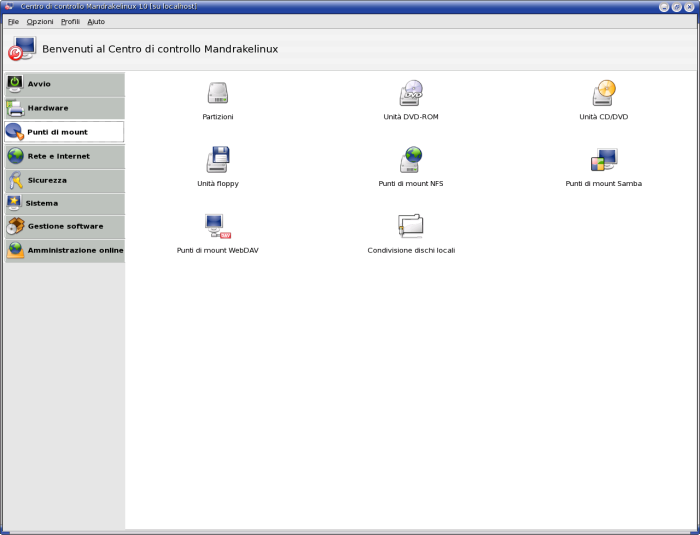Select the Avvio sidebar category

coord(64,84)
